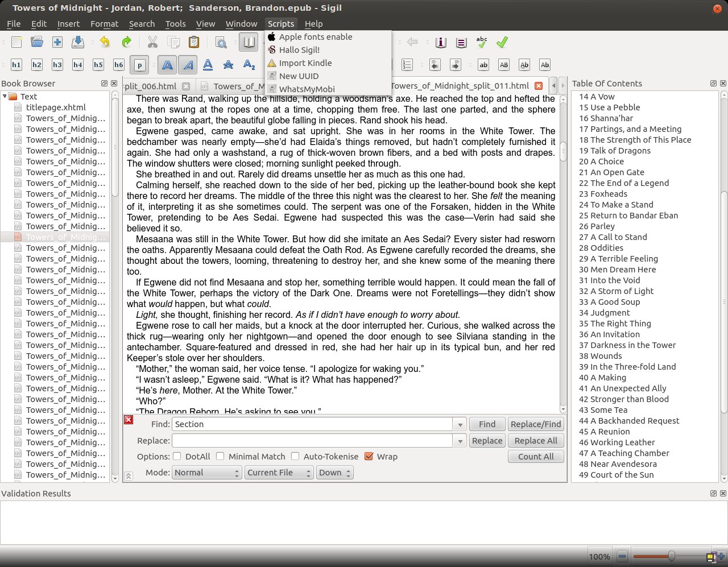Increase paragraph indent
This screenshot has width=728, height=567.
coord(455,65)
